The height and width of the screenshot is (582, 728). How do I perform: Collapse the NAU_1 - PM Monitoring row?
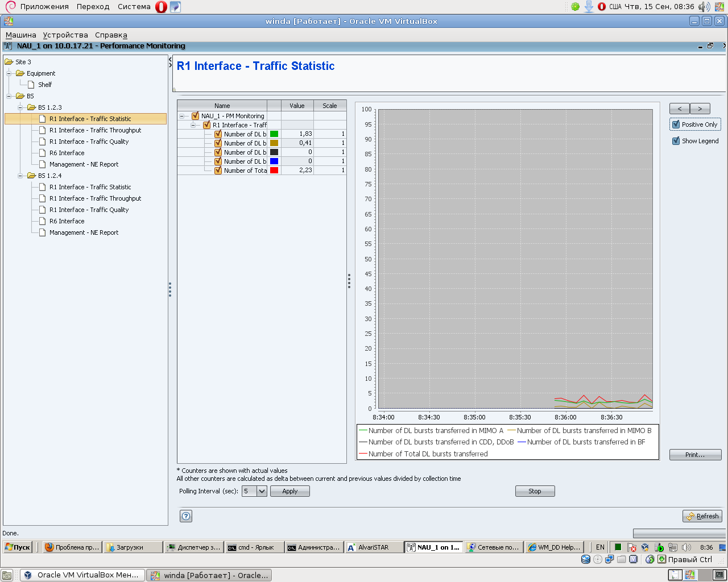tap(181, 116)
